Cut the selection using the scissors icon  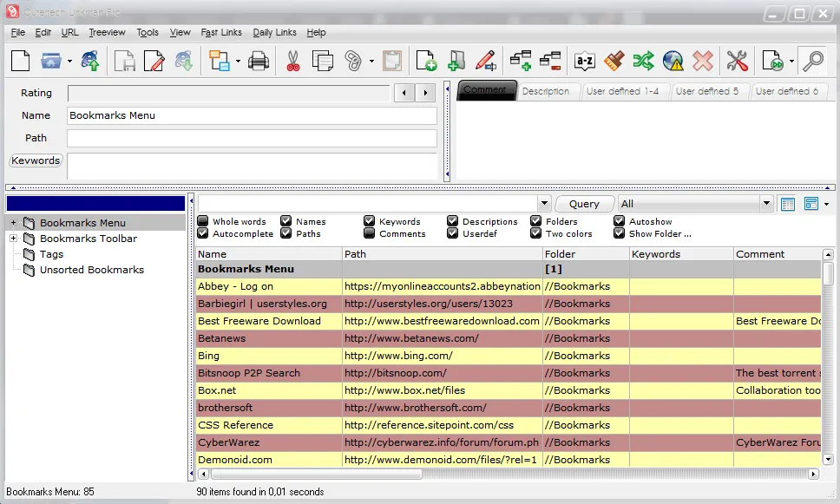[293, 61]
